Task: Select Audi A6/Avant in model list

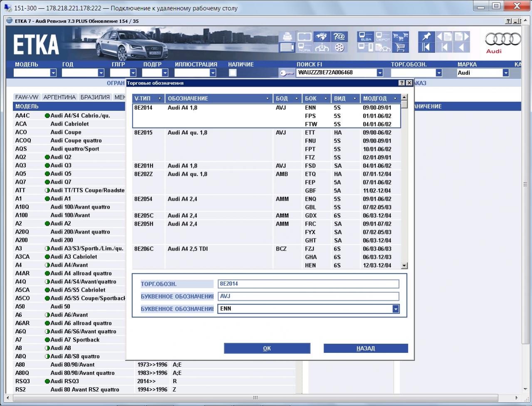Action: 69,315
